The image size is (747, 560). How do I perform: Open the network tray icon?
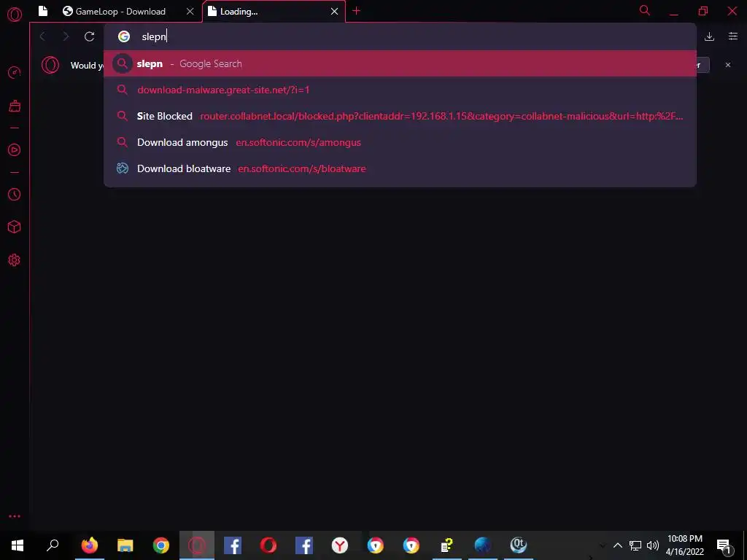click(635, 545)
